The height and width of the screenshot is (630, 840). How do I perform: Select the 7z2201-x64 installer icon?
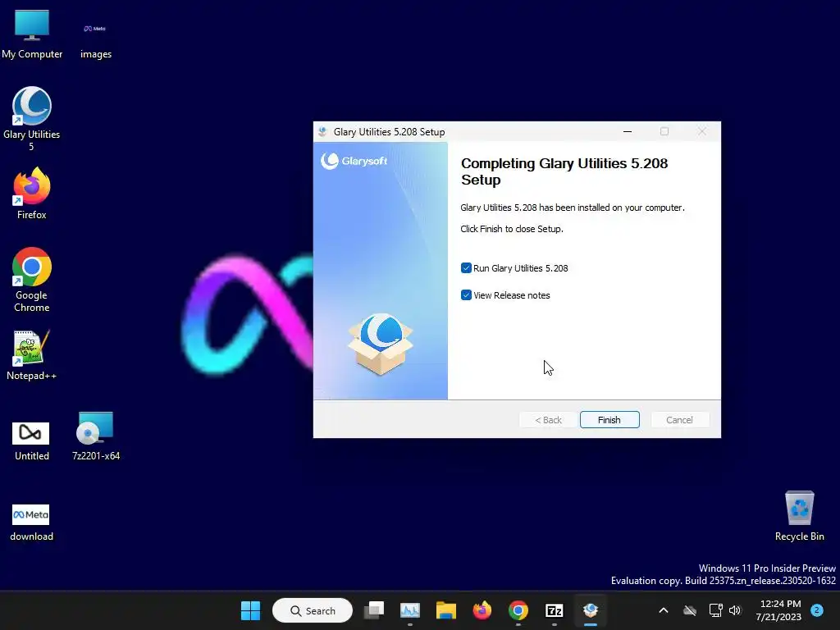pos(95,435)
